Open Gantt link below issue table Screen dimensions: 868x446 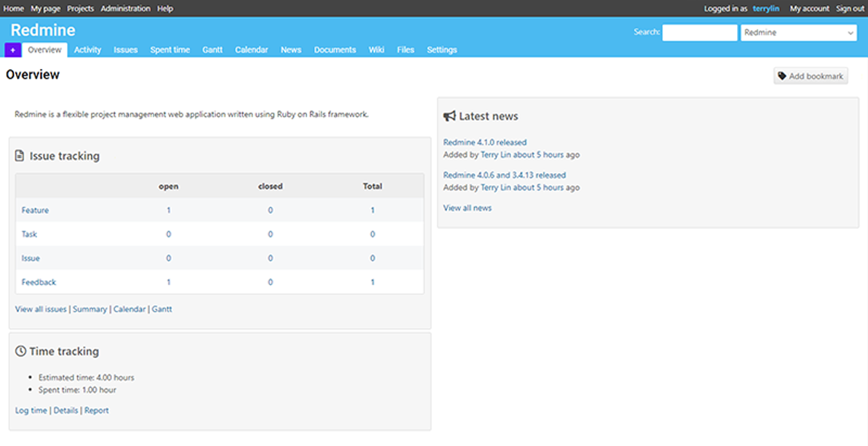coord(162,309)
